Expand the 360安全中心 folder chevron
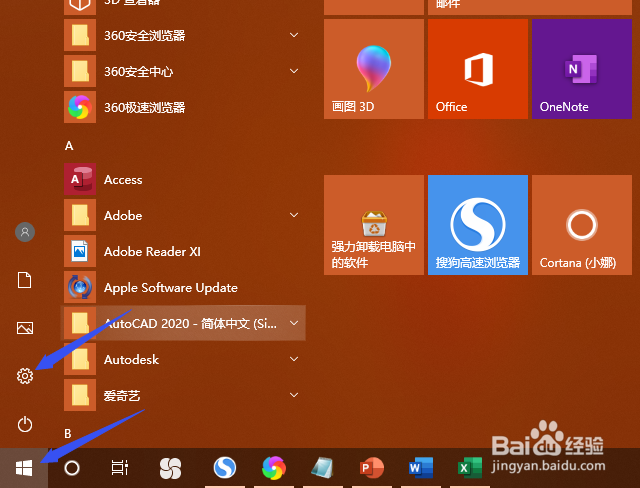This screenshot has height=488, width=640. pyautogui.click(x=294, y=71)
